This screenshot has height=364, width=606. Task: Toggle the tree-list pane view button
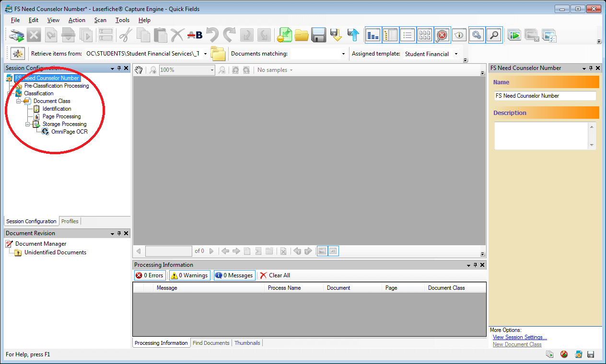[390, 35]
